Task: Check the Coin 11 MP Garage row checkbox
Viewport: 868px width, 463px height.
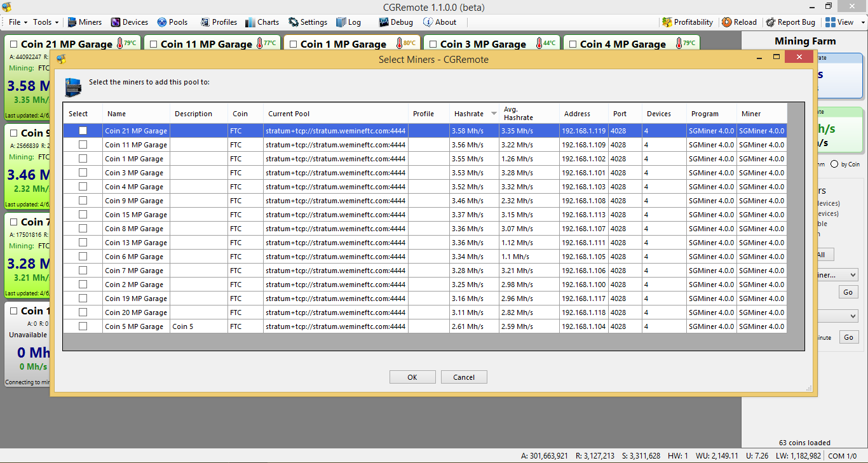Action: tap(83, 144)
